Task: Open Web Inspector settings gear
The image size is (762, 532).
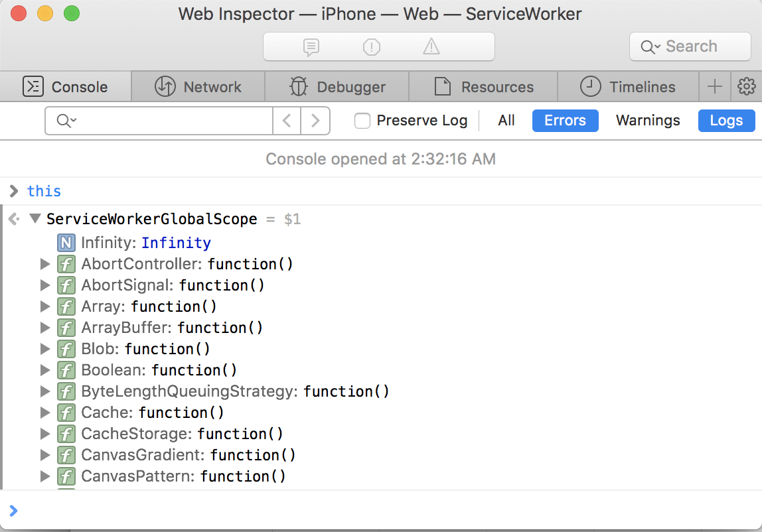Action: coord(747,86)
